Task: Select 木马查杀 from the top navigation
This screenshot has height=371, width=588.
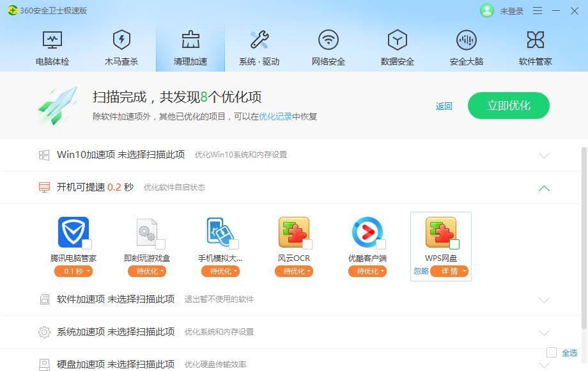Action: tap(121, 45)
